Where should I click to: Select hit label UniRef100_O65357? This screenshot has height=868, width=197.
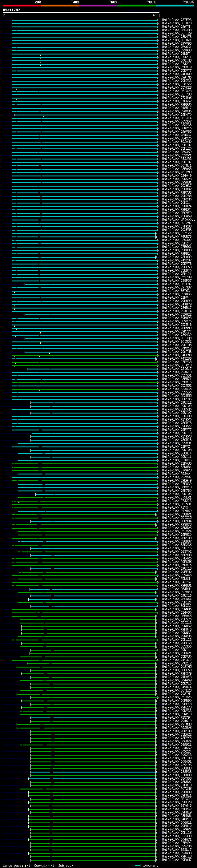click(177, 121)
